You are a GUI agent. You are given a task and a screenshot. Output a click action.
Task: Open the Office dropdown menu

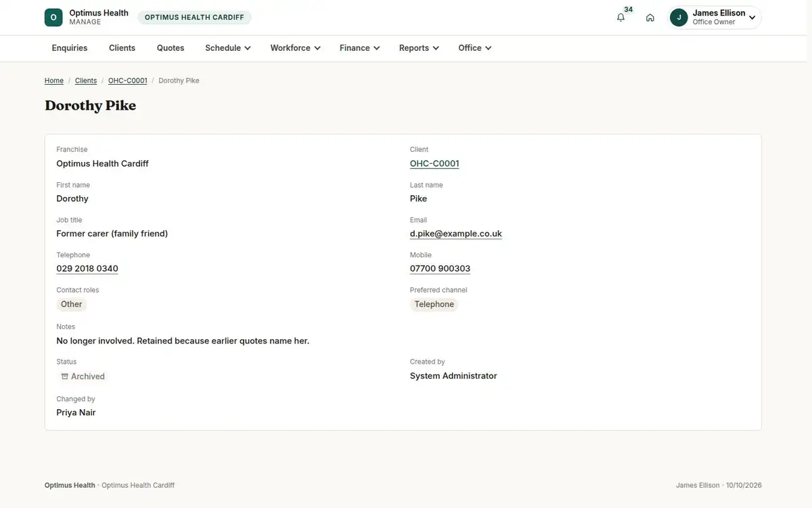coord(474,48)
